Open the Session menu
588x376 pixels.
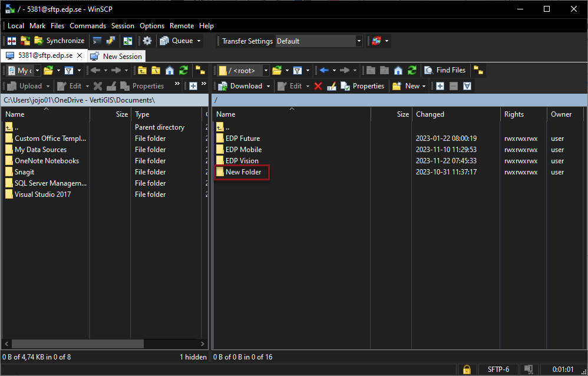[x=123, y=26]
